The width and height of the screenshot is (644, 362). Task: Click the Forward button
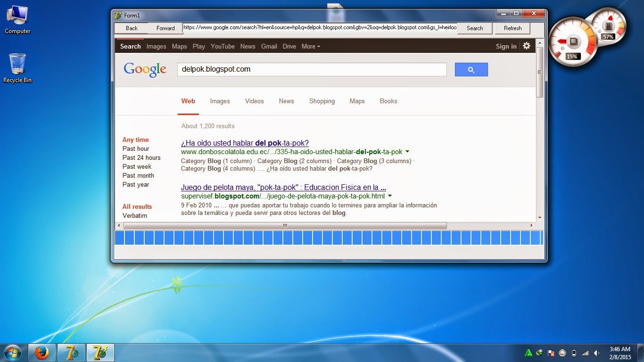pyautogui.click(x=165, y=28)
